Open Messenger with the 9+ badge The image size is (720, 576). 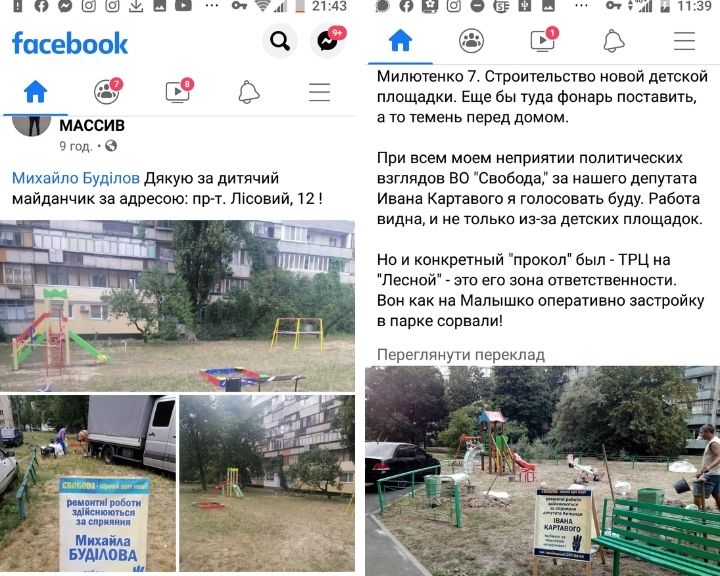328,41
